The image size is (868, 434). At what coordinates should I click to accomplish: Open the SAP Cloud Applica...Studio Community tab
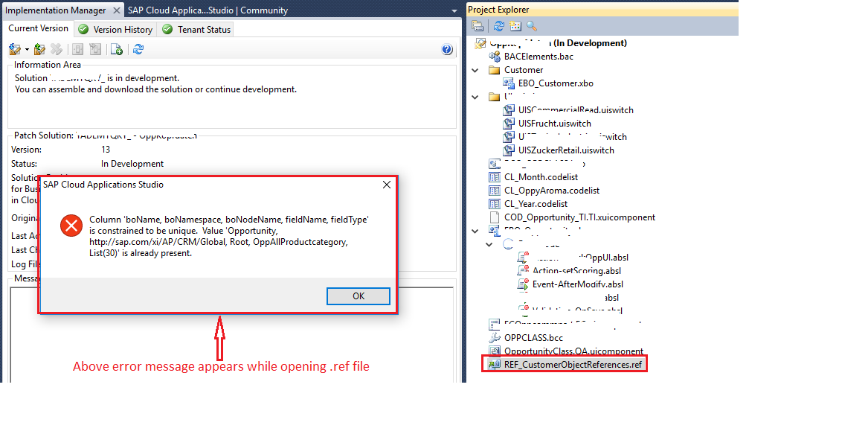(x=208, y=10)
